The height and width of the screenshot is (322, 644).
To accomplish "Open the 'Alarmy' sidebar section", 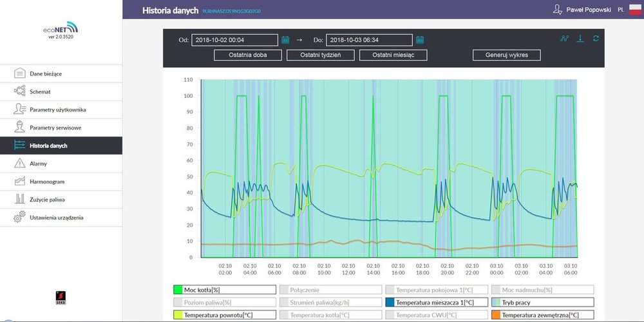I will point(39,164).
